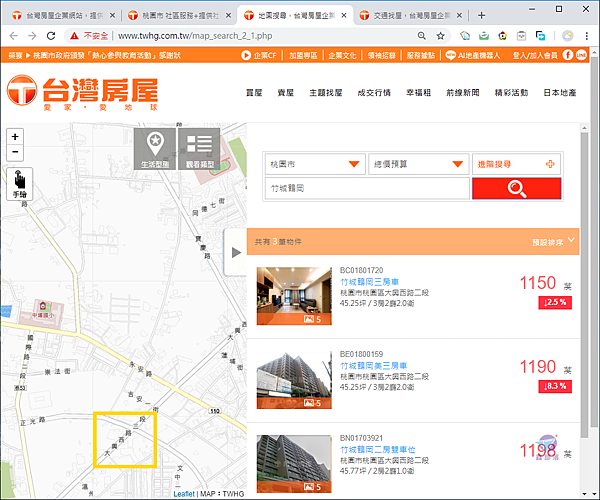The height and width of the screenshot is (500, 600).
Task: Open the 桃園市 city dropdown
Action: click(x=315, y=164)
